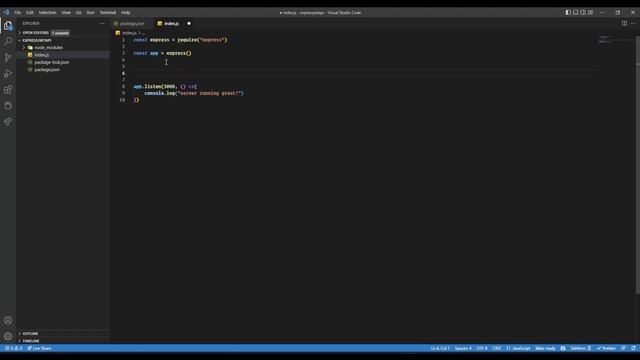Open the Help menu

[126, 13]
